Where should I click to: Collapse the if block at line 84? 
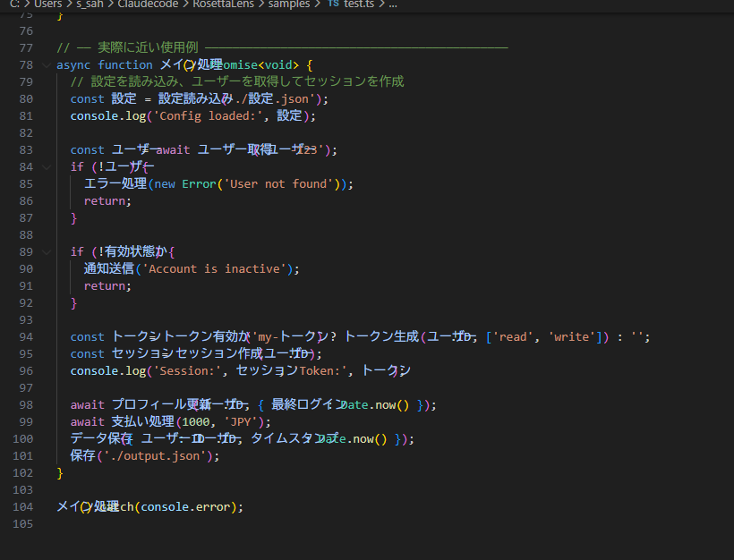[46, 166]
